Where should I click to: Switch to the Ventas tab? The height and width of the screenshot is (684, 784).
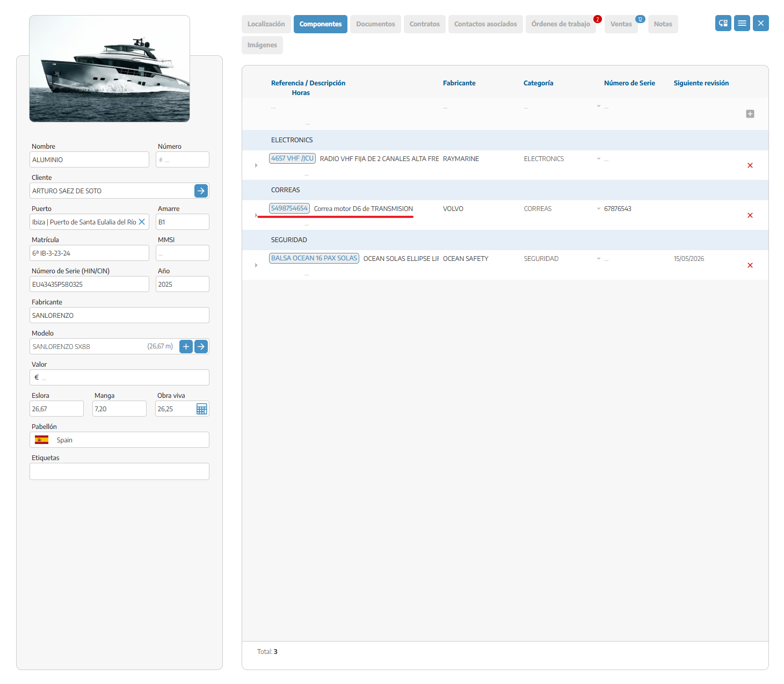(621, 24)
